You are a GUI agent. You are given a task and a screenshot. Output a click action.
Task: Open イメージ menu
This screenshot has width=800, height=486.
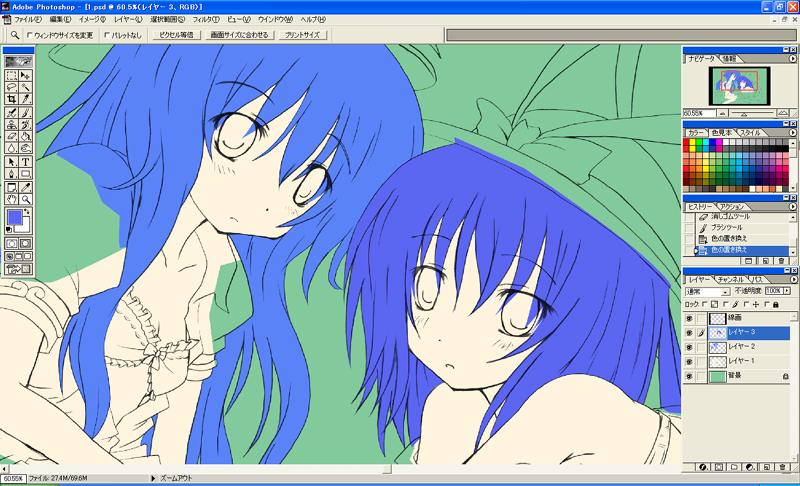click(x=92, y=19)
